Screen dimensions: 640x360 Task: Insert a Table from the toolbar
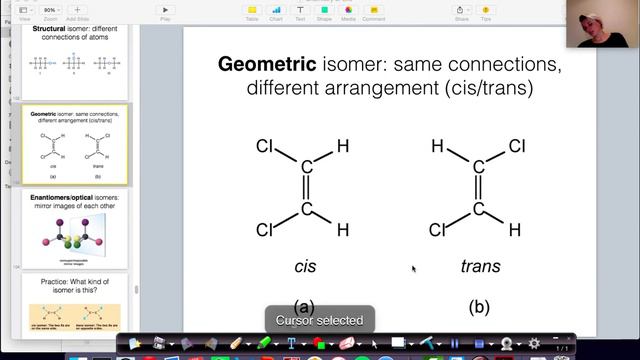tap(252, 10)
